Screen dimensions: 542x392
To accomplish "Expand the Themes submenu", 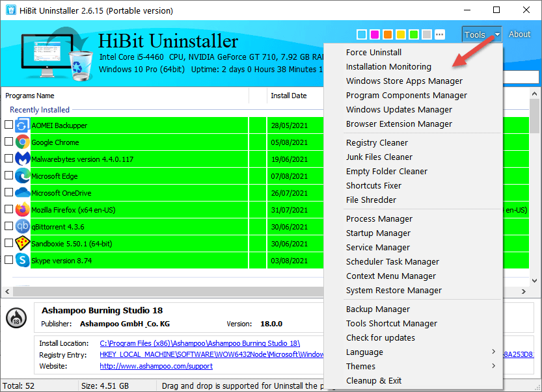I will pyautogui.click(x=360, y=366).
